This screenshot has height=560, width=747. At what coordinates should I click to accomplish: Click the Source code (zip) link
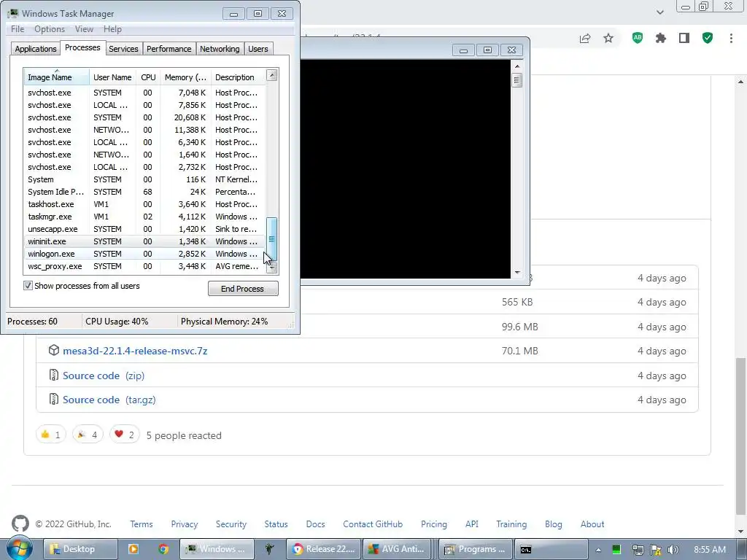pos(104,376)
